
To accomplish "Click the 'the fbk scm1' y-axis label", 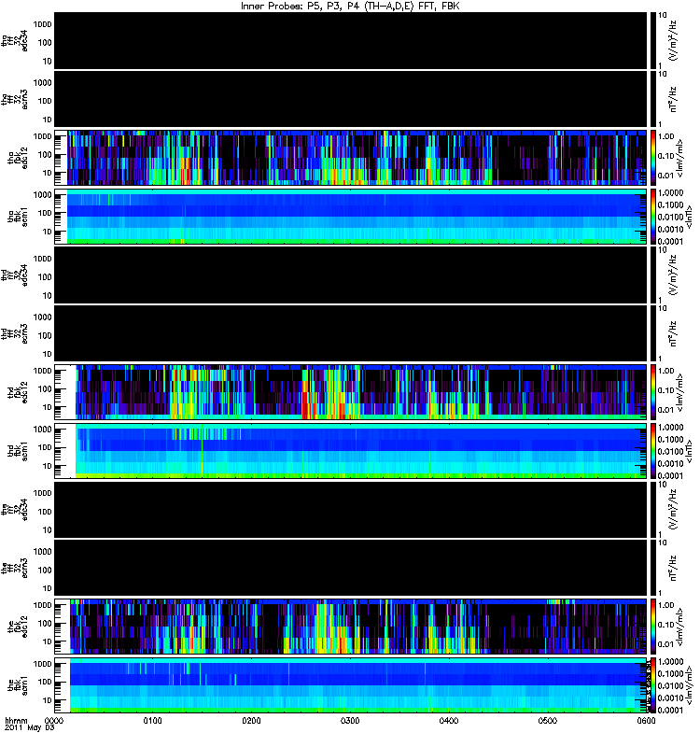I will pyautogui.click(x=18, y=685).
